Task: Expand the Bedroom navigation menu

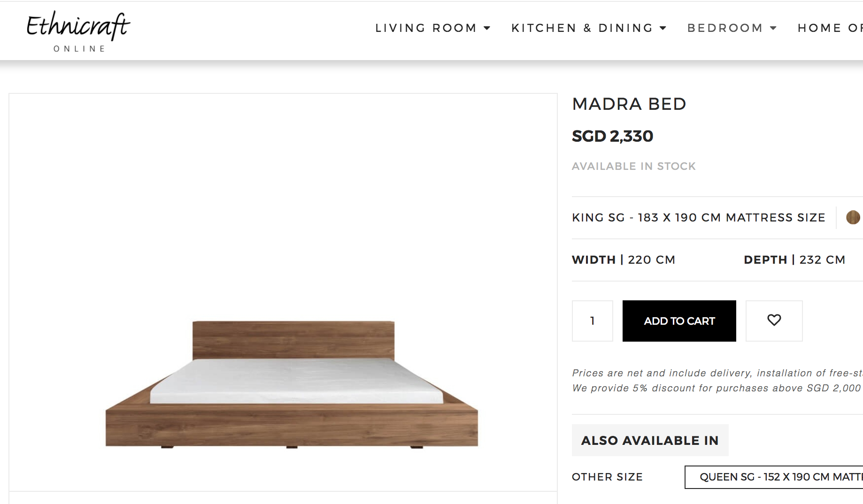Action: pos(732,28)
